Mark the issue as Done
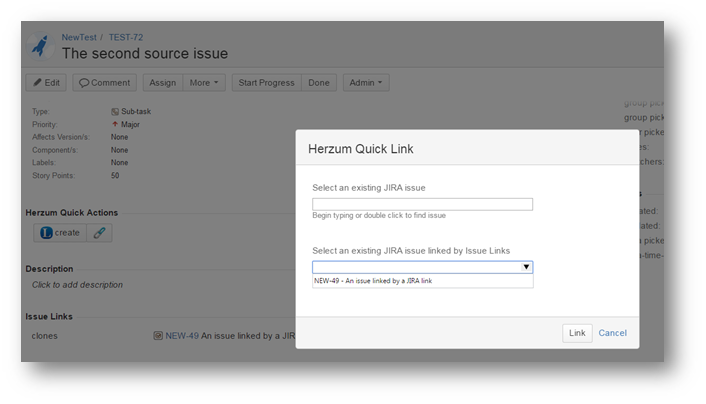The width and height of the screenshot is (706, 404). (x=318, y=83)
